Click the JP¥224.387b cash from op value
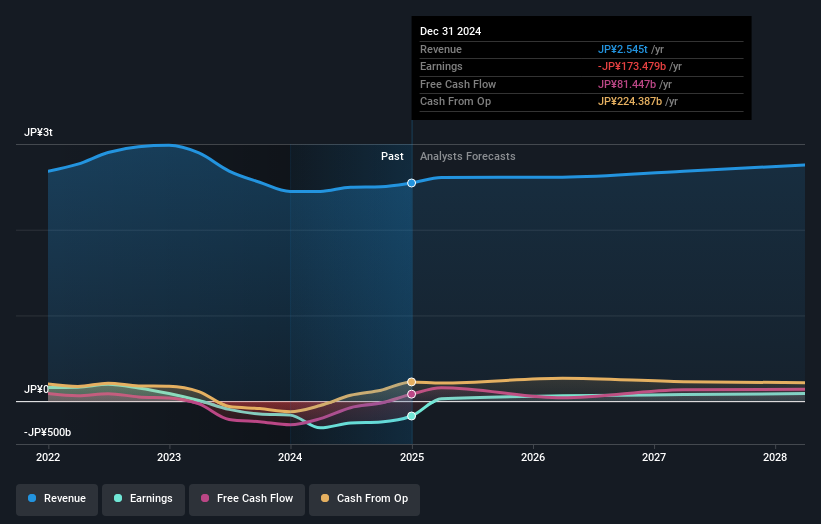Screen dimensions: 821x524 630,102
